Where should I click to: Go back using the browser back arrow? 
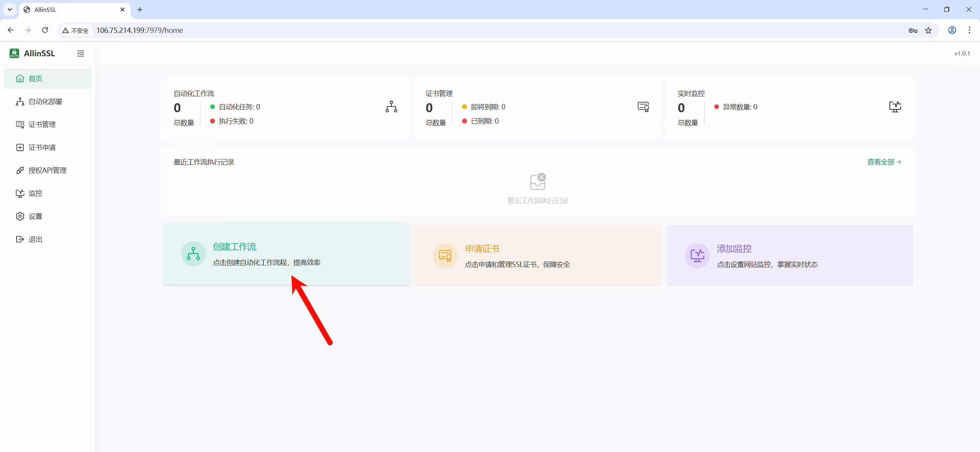coord(11,30)
